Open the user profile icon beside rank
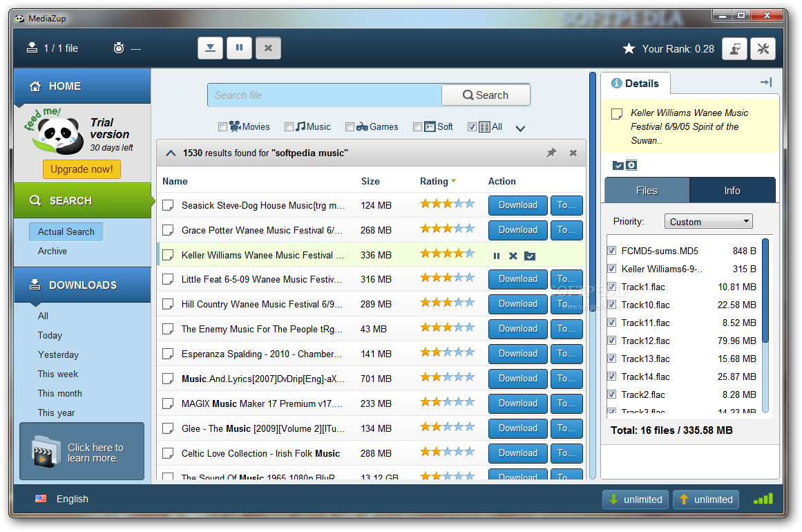This screenshot has height=532, width=802. pos(734,48)
